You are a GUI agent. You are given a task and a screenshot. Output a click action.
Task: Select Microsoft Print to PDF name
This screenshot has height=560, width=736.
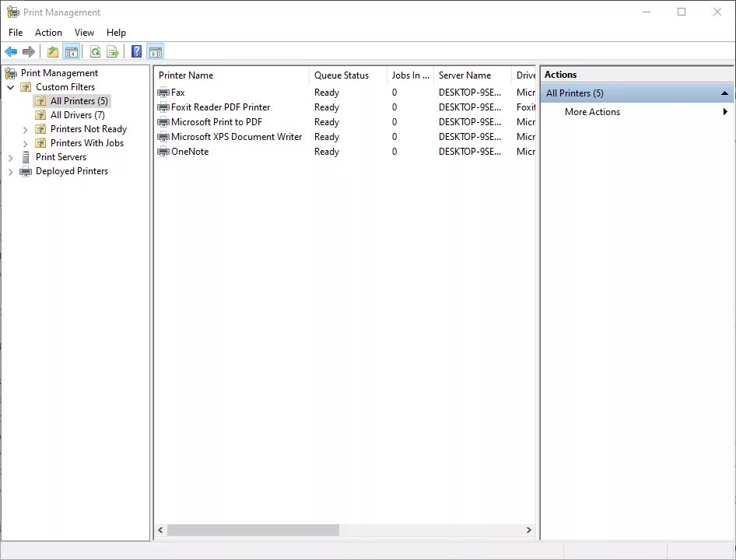(x=216, y=122)
